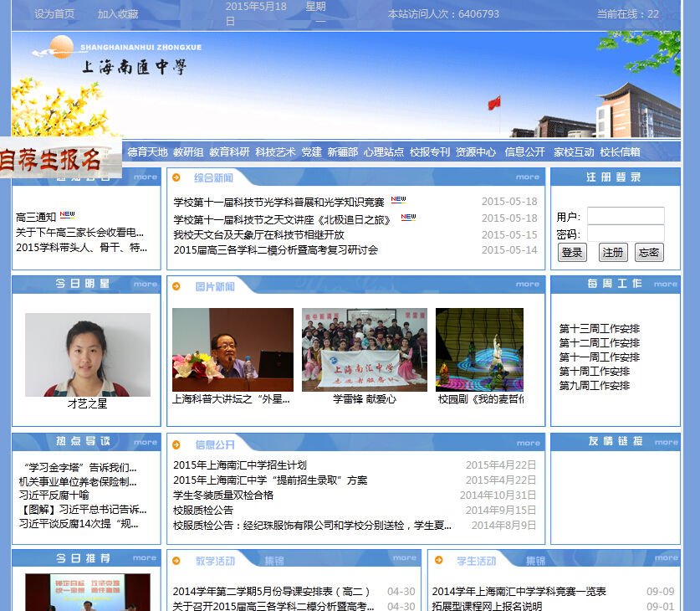The image size is (700, 611).
Task: Click the more icon on the 注册登录 panel
Action: [x=665, y=177]
